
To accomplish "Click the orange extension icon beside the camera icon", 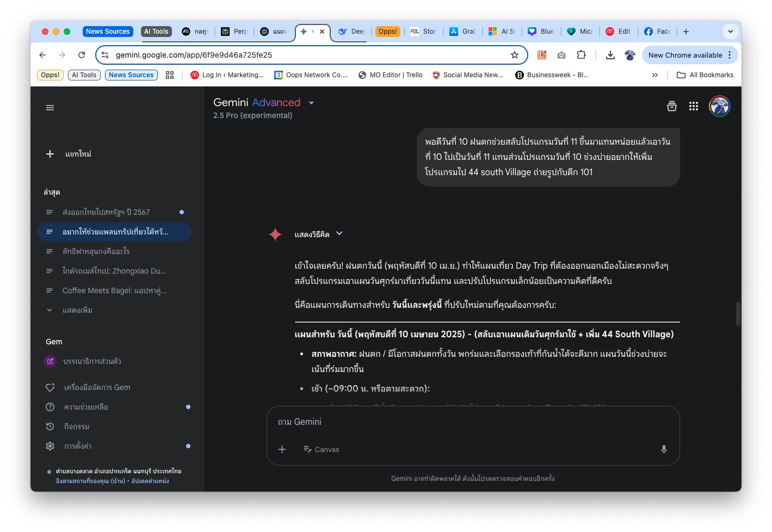I will [x=542, y=55].
